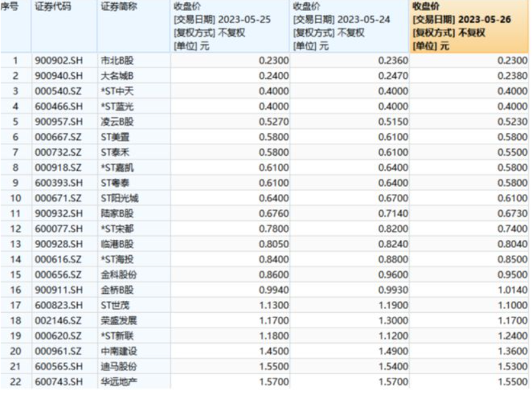This screenshot has width=532, height=394.
Task: Click security code 600743.SH
Action: [59, 382]
